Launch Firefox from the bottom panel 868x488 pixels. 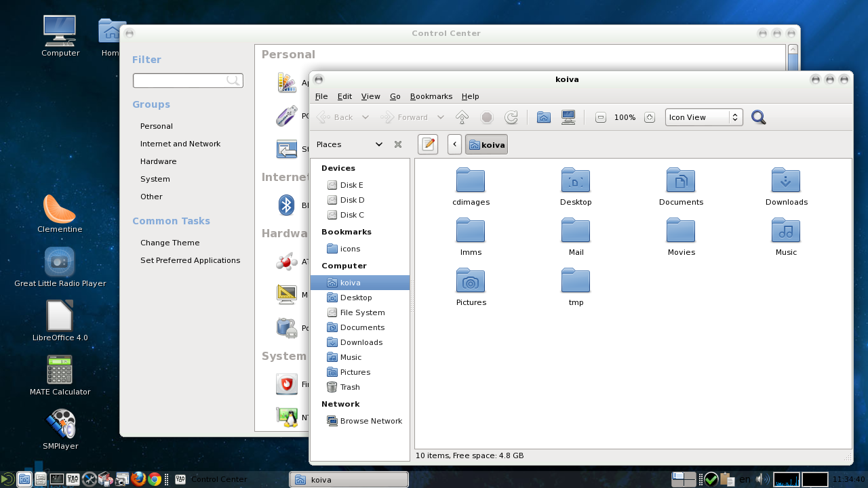tap(139, 479)
